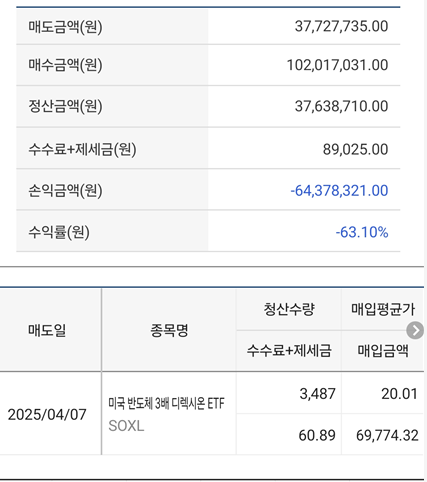Screen dimensions: 427x482
Task: Select the value 37,727,735.00
Action: click(x=341, y=26)
